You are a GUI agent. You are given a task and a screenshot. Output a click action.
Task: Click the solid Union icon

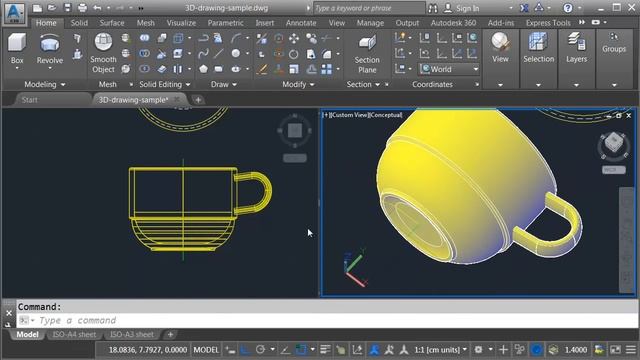144,38
